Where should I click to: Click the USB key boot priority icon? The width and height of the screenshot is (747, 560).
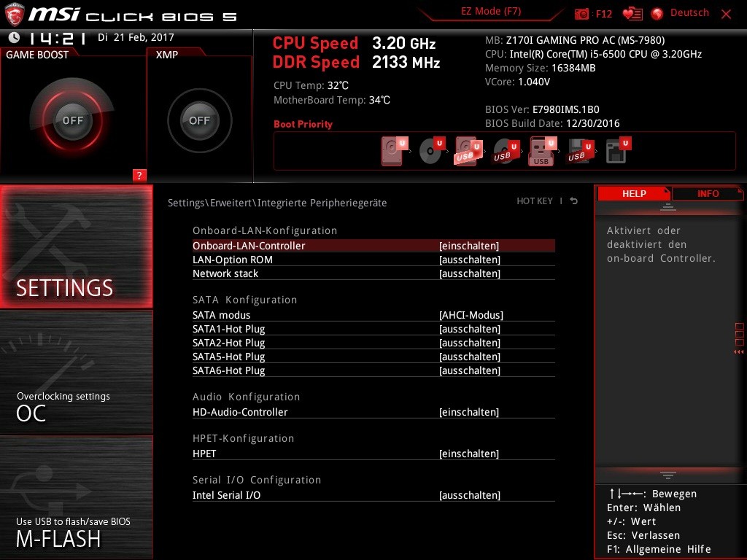[543, 151]
